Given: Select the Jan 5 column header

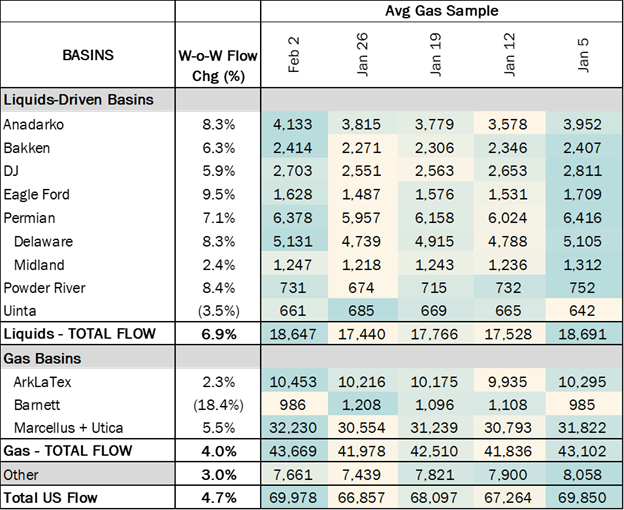Looking at the screenshot, I should pyautogui.click(x=583, y=55).
